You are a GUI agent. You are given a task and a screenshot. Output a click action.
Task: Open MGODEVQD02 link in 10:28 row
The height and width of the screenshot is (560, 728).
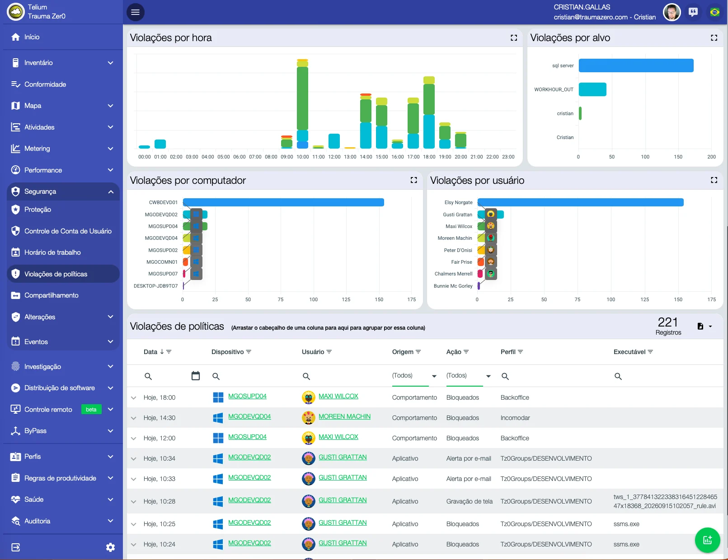click(249, 500)
